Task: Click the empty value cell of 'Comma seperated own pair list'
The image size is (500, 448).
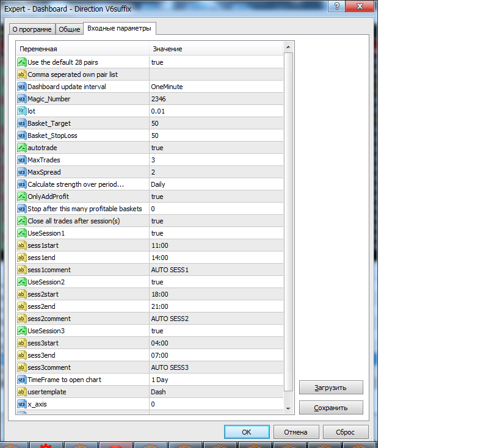Action: tap(217, 74)
